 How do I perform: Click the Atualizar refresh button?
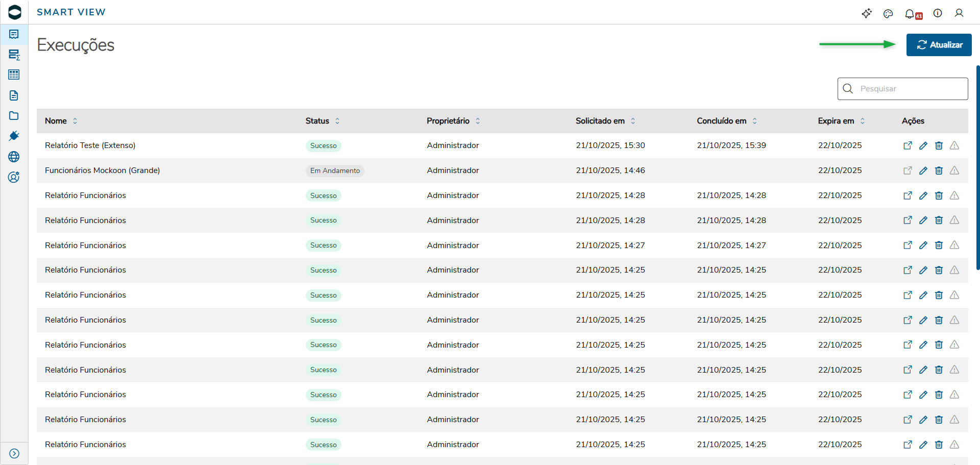click(x=939, y=45)
